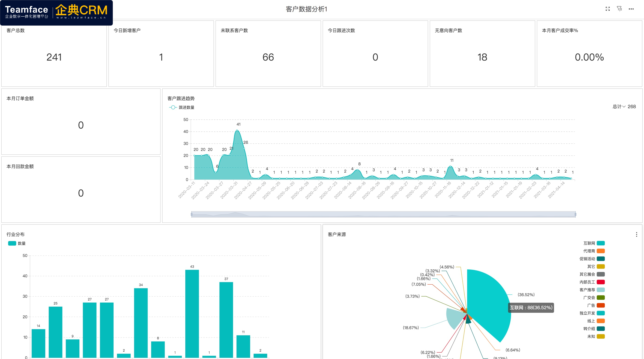Open the 今日新增客户 card
644x359 pixels.
(x=161, y=54)
